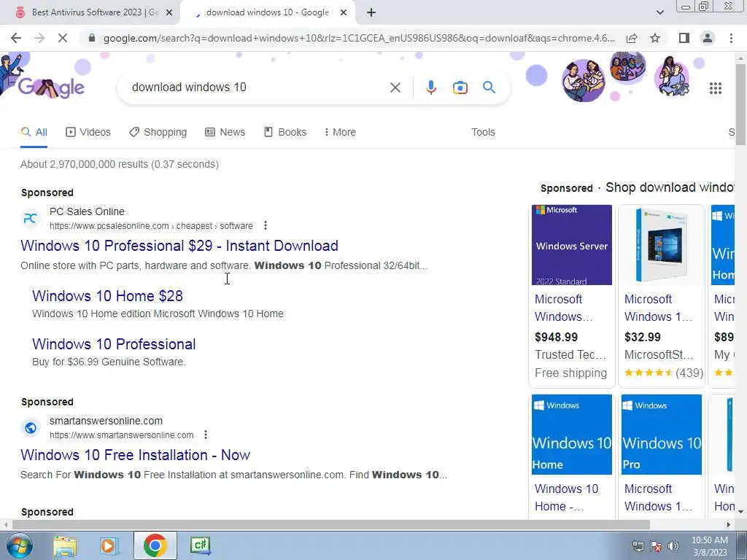The image size is (747, 560).
Task: Open Chrome side panel
Action: (684, 38)
